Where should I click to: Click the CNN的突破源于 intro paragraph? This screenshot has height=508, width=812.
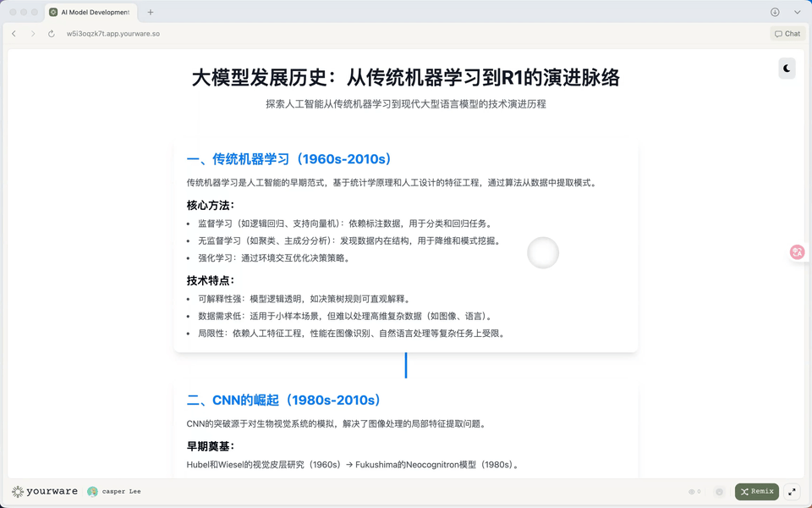(337, 423)
